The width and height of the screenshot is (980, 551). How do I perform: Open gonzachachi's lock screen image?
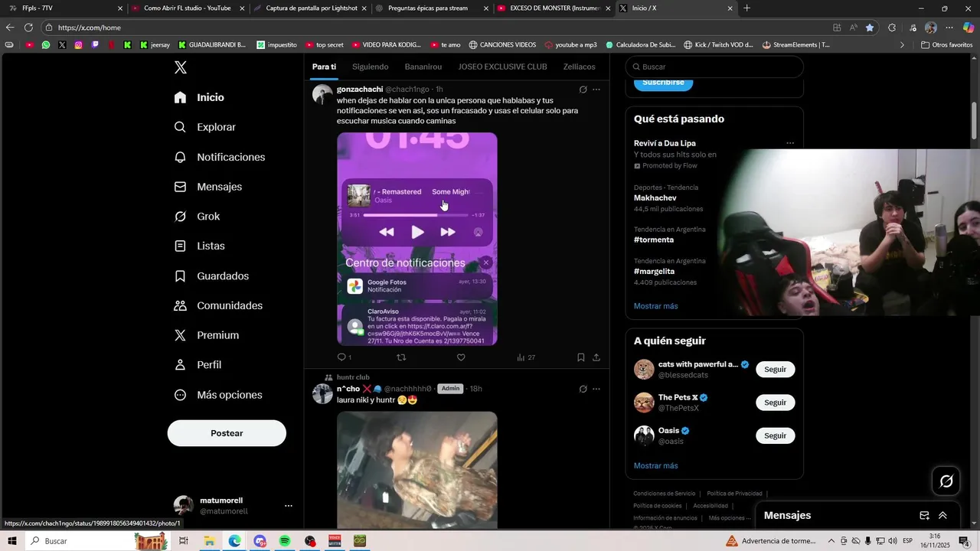417,239
